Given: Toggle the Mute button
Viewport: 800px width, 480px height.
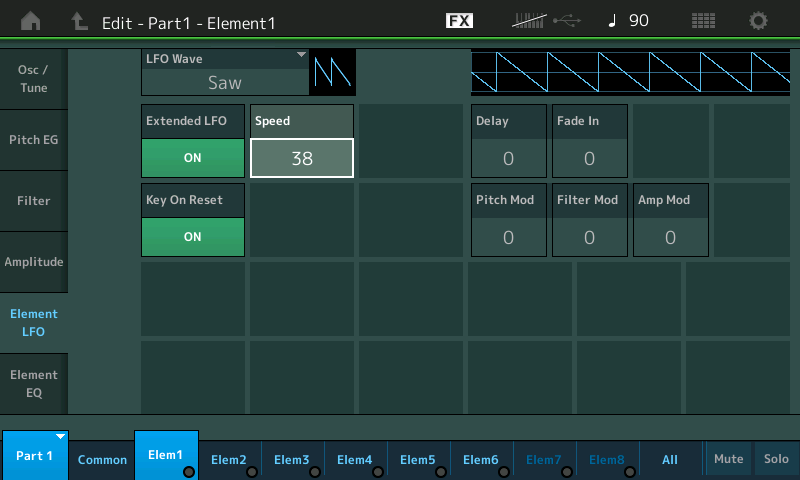Looking at the screenshot, I should (728, 459).
